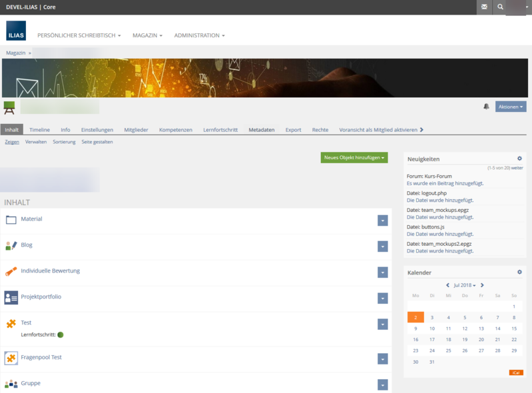This screenshot has width=532, height=393.
Task: Expand the Jul 2018 month selector
Action: (x=465, y=285)
